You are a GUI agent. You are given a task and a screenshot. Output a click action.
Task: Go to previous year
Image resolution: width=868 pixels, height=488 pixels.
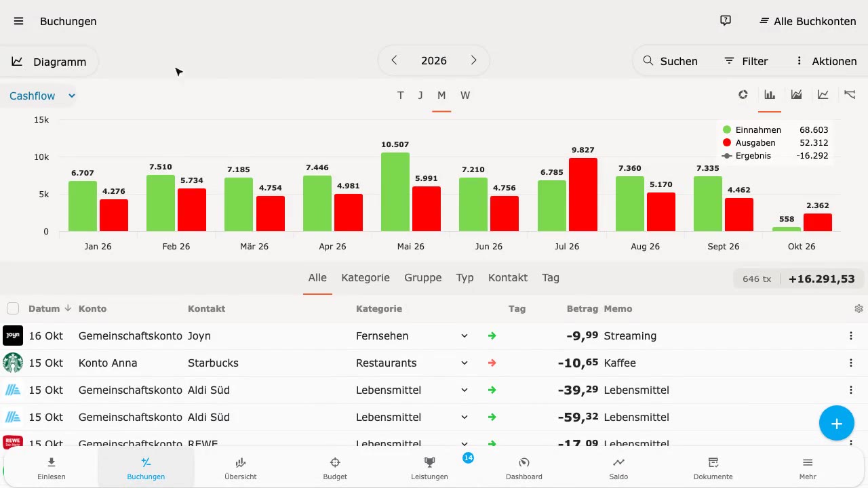[x=394, y=60]
